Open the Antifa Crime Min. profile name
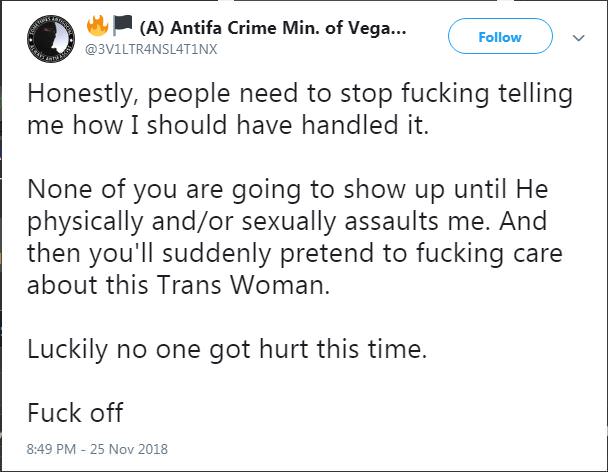The image size is (608, 472). click(x=273, y=28)
